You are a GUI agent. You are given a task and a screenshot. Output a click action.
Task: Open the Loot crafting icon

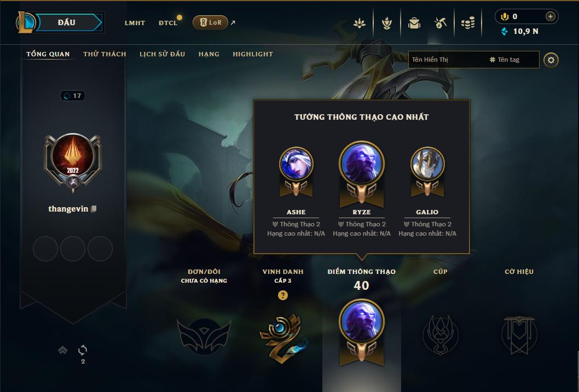441,23
